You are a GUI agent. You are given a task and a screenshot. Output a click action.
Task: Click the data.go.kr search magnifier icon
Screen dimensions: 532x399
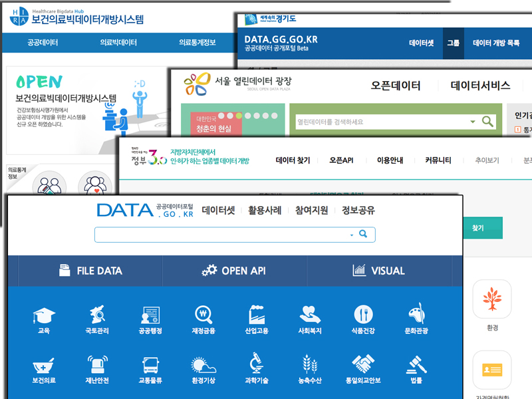point(363,234)
